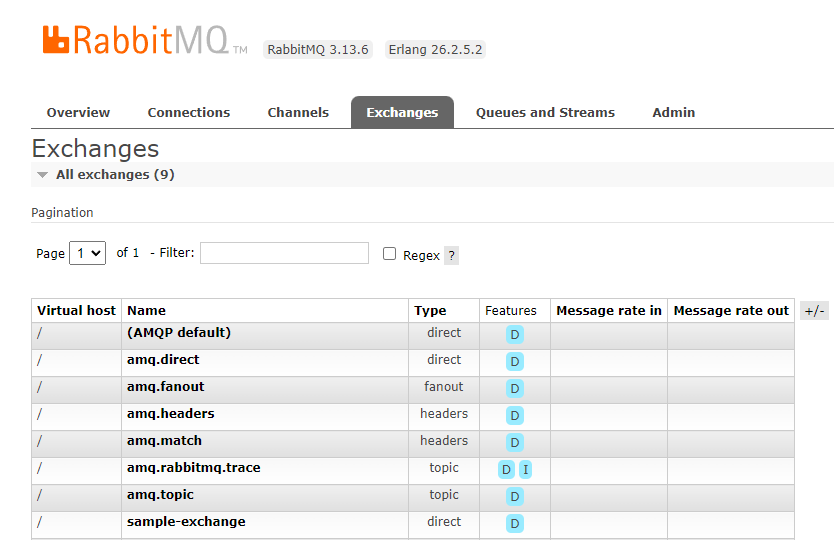Click the Pagination heading text

pos(62,213)
